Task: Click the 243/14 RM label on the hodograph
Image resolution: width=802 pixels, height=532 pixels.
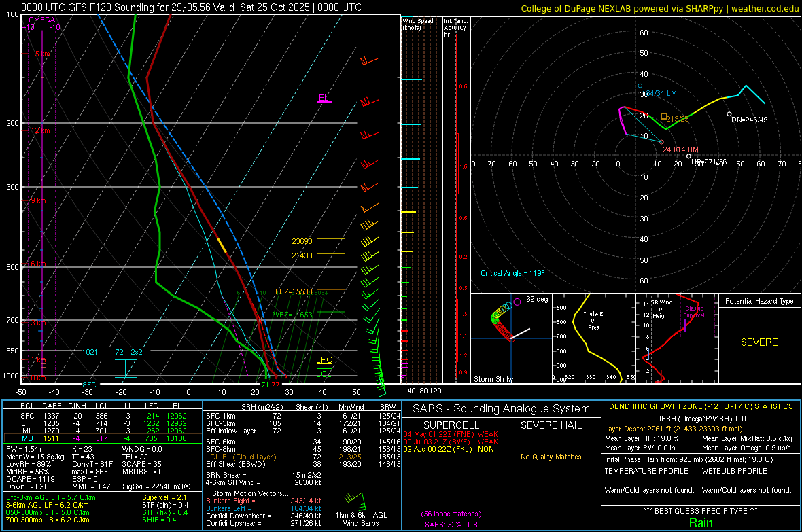Action: (x=680, y=150)
